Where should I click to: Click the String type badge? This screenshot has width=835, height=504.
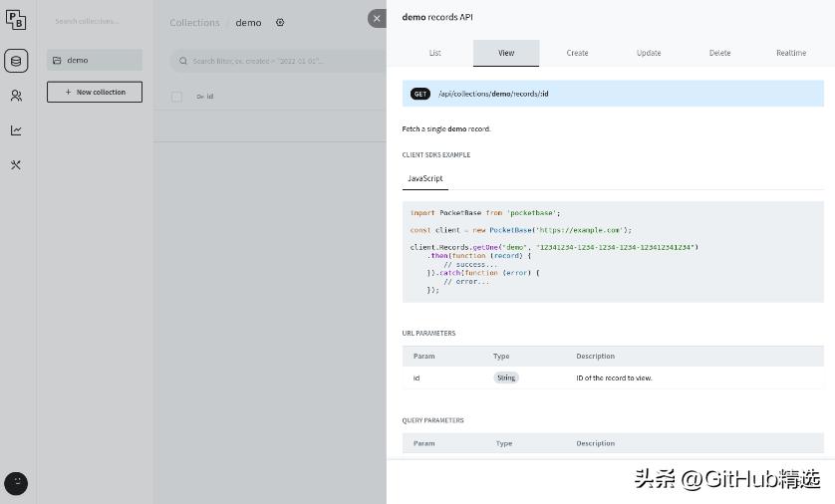pos(506,378)
